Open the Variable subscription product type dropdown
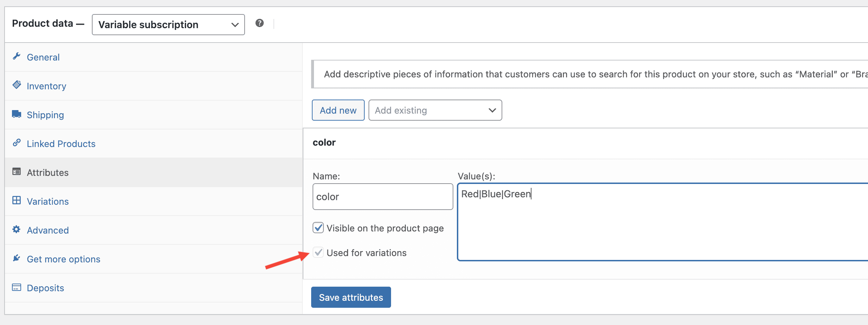868x325 pixels. click(168, 24)
